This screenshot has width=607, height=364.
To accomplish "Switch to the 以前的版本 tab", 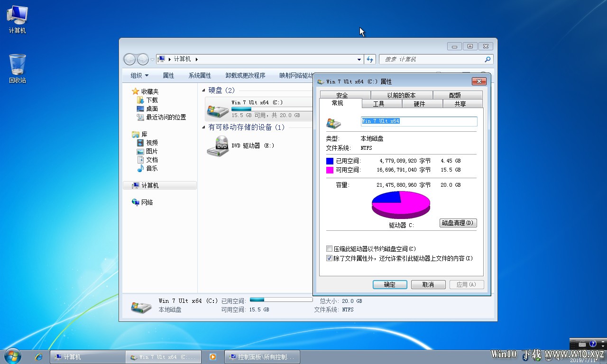I will coord(401,95).
